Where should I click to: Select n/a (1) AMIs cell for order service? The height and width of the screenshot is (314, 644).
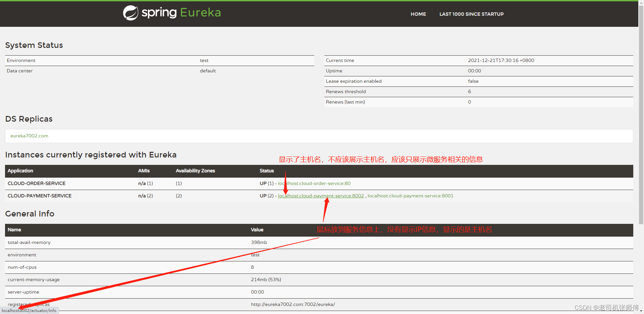pos(146,183)
